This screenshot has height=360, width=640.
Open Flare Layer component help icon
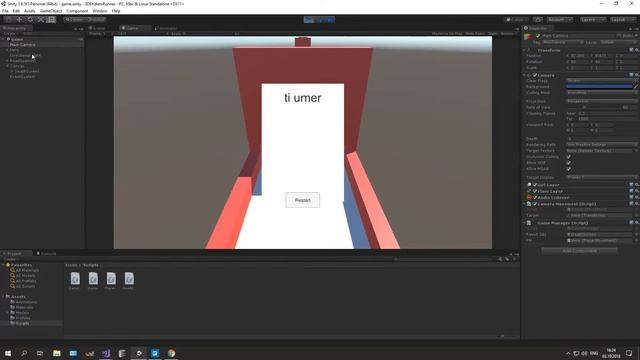[x=631, y=191]
